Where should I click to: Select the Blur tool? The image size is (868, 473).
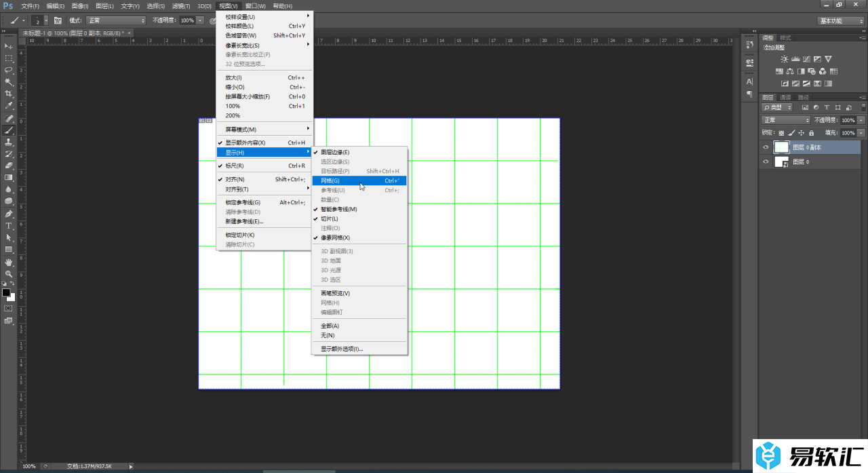tap(9, 189)
